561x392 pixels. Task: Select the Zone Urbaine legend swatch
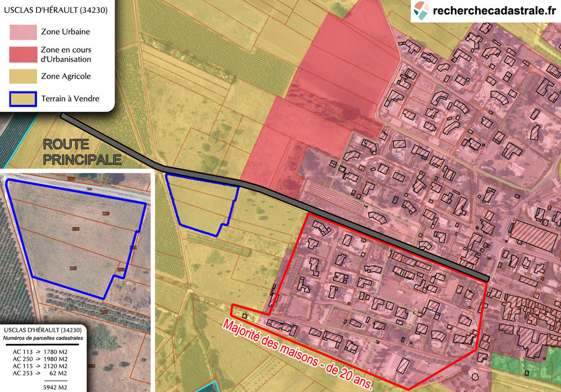23,32
